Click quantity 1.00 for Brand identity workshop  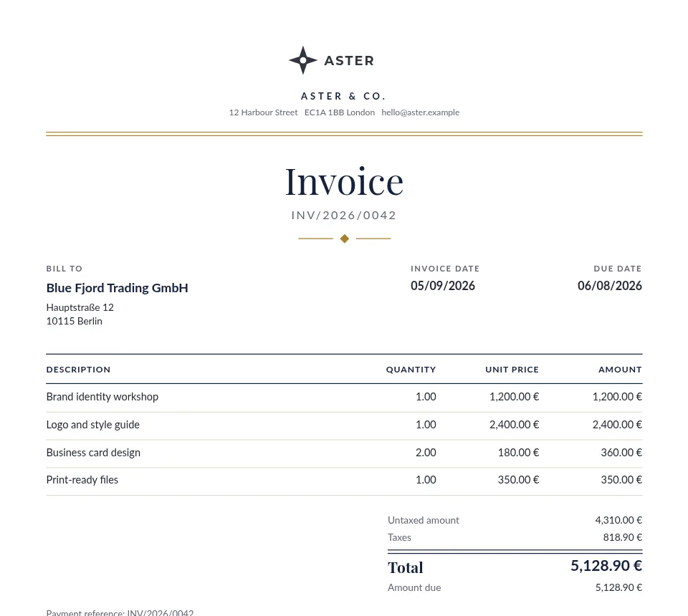(426, 397)
